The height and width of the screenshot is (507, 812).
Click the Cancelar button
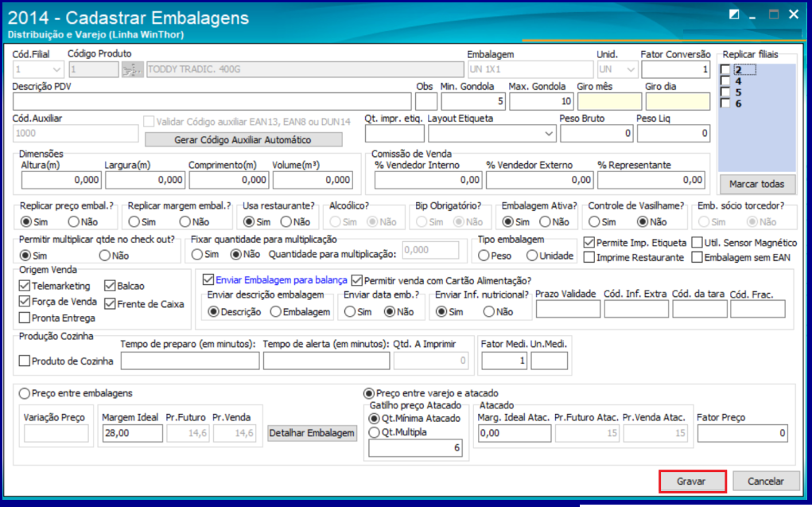pyautogui.click(x=765, y=481)
